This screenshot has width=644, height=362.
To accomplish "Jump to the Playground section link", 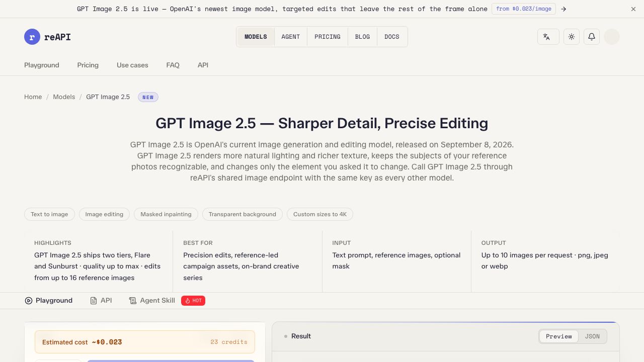I will coord(42,65).
